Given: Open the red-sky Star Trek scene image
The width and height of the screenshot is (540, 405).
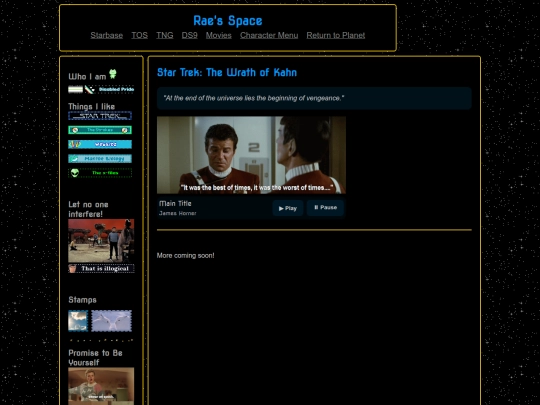Looking at the screenshot, I should [101, 241].
